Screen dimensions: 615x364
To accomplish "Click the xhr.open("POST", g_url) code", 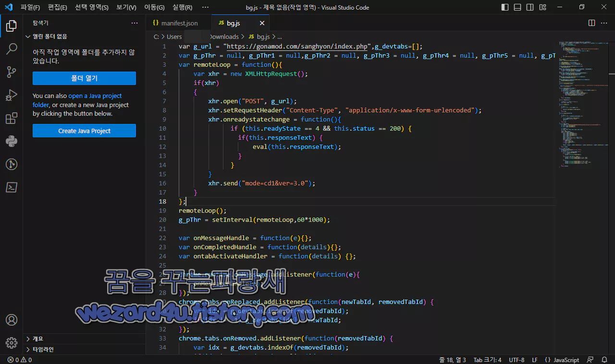I will coord(253,101).
